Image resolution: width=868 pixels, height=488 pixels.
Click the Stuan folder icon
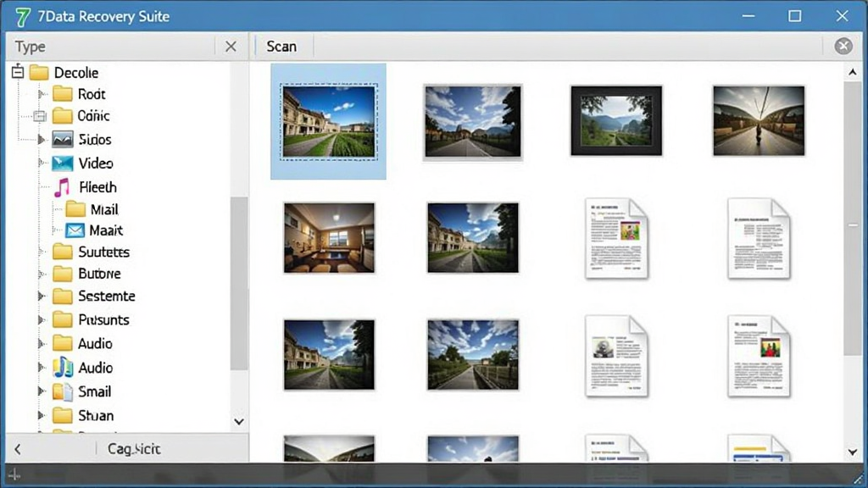coord(63,415)
